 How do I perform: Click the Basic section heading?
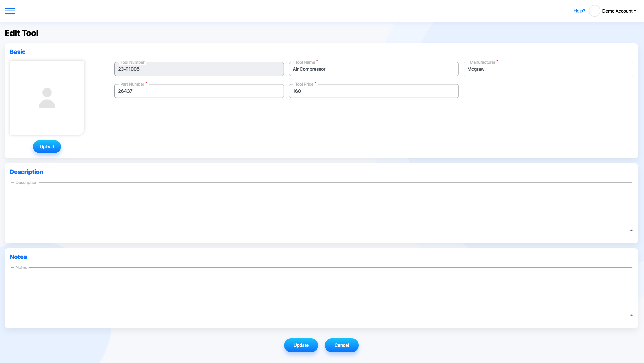[18, 52]
